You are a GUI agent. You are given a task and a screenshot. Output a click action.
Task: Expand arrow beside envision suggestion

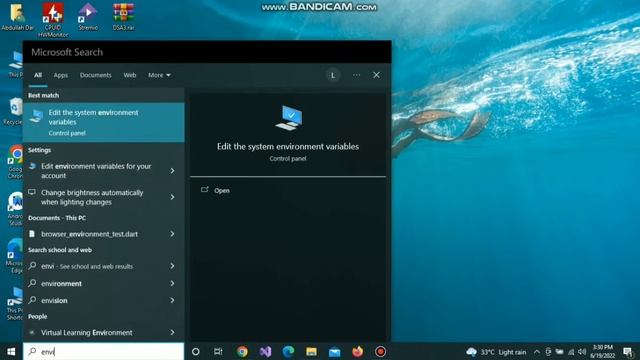tap(172, 300)
